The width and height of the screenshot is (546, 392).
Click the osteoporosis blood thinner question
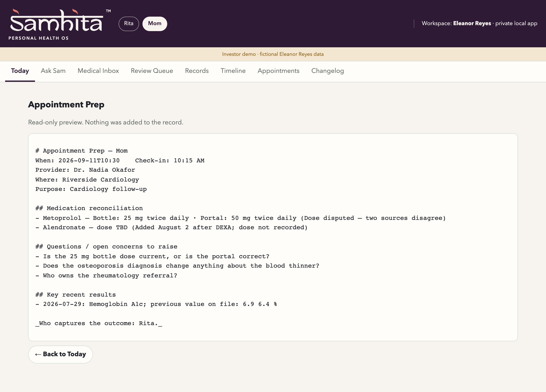click(x=177, y=266)
